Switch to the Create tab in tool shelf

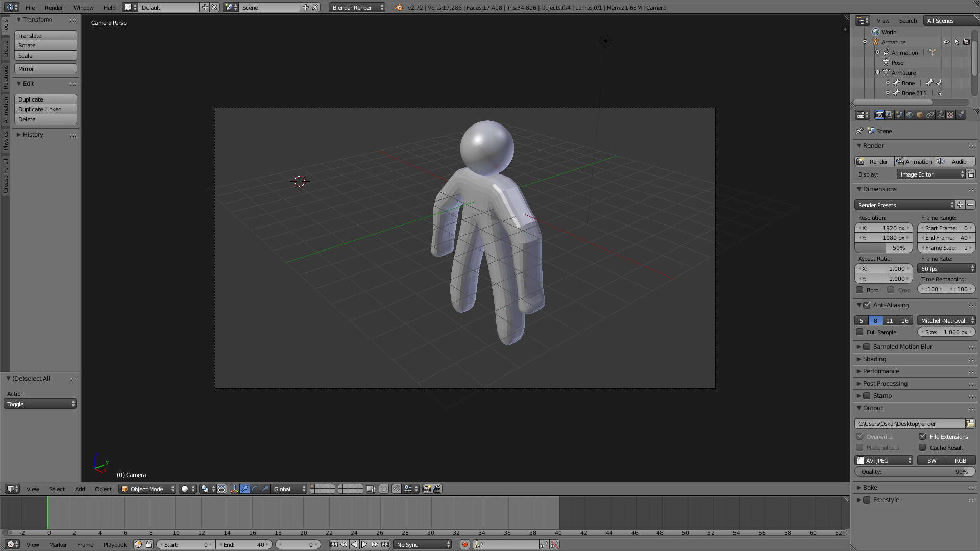coord(5,49)
